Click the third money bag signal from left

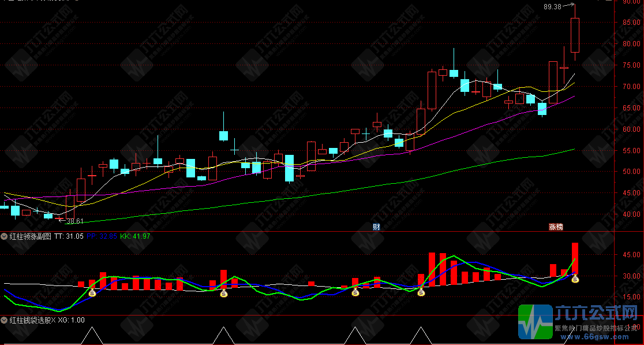pyautogui.click(x=355, y=292)
